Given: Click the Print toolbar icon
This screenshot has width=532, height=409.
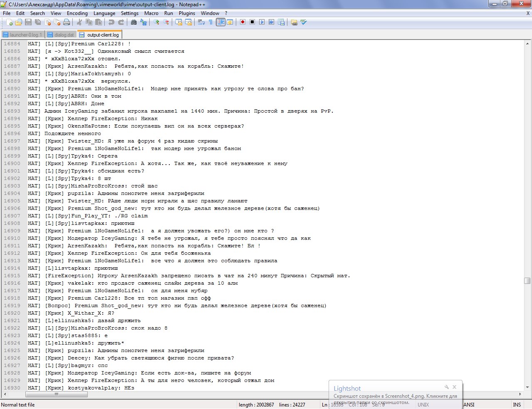Looking at the screenshot, I should point(67,22).
